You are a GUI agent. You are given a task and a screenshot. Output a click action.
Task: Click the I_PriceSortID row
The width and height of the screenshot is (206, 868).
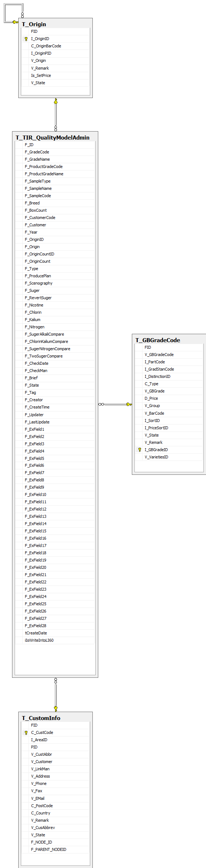click(169, 428)
